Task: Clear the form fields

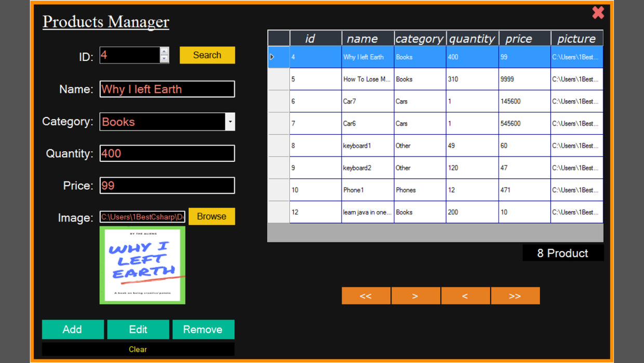Action: [138, 349]
